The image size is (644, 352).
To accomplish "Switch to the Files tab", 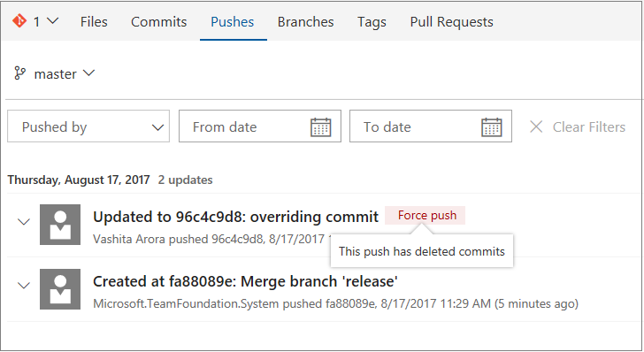I will [x=94, y=22].
